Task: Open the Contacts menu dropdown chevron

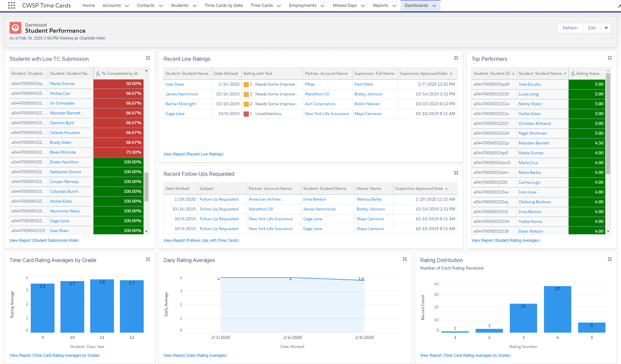Action: pos(161,6)
